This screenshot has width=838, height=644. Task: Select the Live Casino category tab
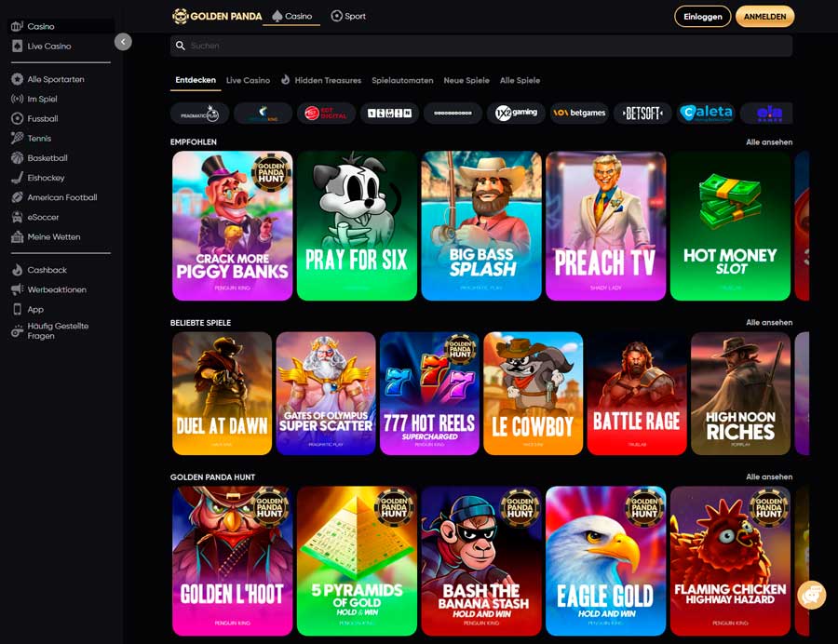tap(248, 80)
